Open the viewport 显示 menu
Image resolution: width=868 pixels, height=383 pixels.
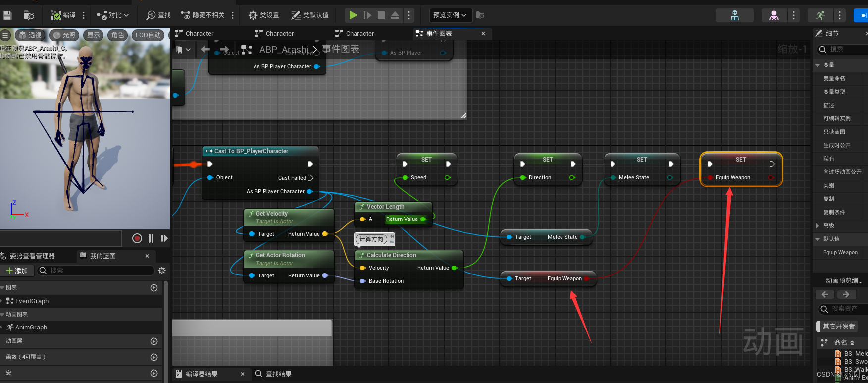(x=94, y=35)
